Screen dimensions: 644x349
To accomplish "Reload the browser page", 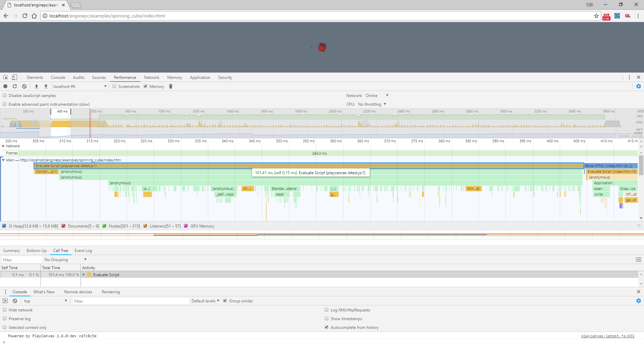I will (25, 16).
